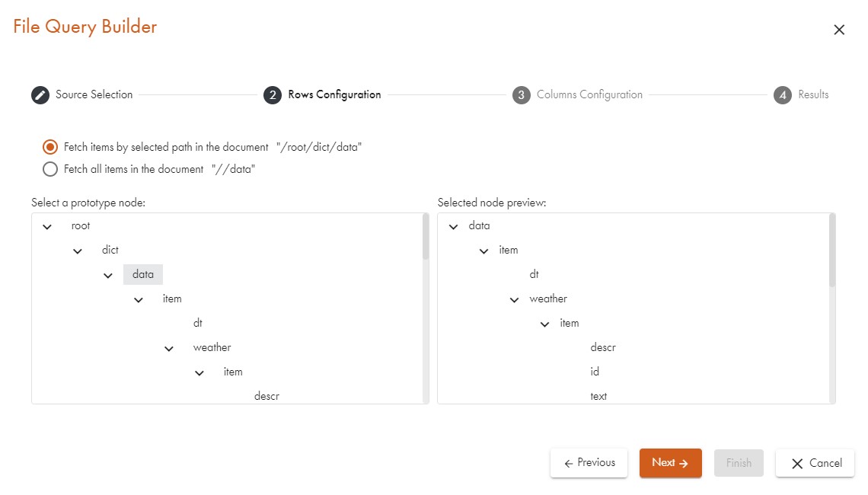The width and height of the screenshot is (868, 495).
Task: Click the step 4 Results circle icon
Action: 783,95
